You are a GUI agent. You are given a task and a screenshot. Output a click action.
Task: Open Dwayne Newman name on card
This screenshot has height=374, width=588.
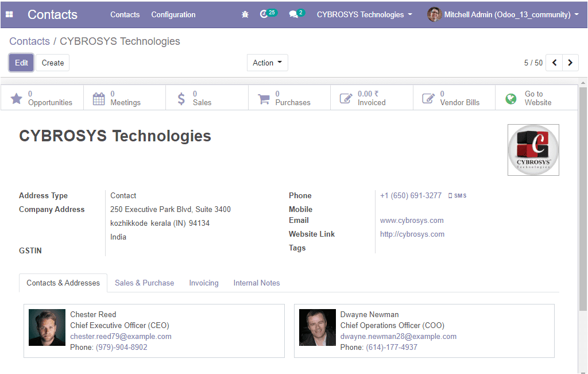tap(369, 314)
